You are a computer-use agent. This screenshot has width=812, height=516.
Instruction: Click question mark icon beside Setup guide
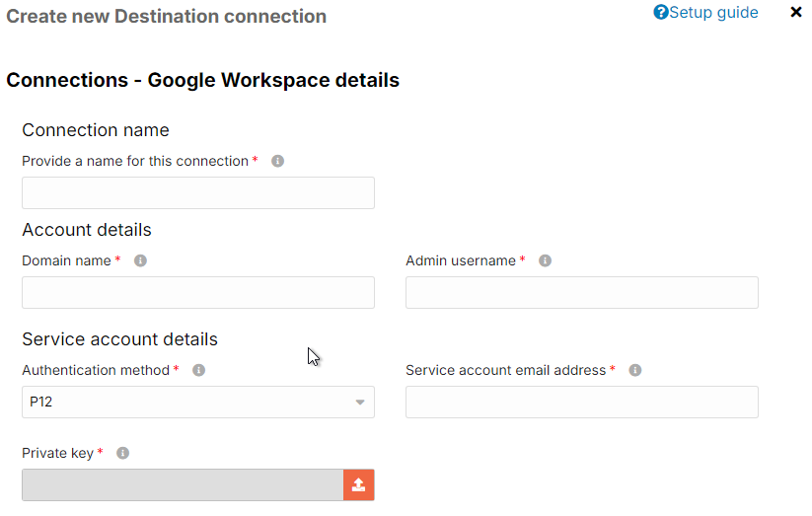(x=661, y=13)
